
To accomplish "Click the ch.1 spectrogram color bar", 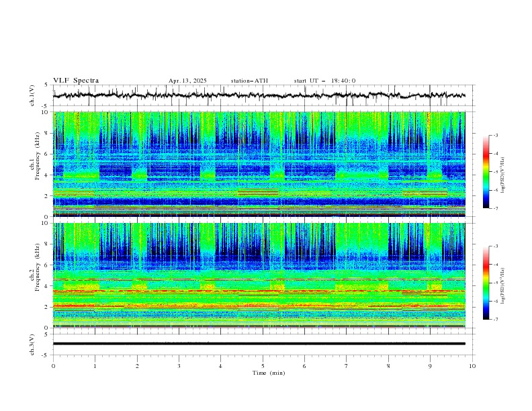I will tap(486, 172).
